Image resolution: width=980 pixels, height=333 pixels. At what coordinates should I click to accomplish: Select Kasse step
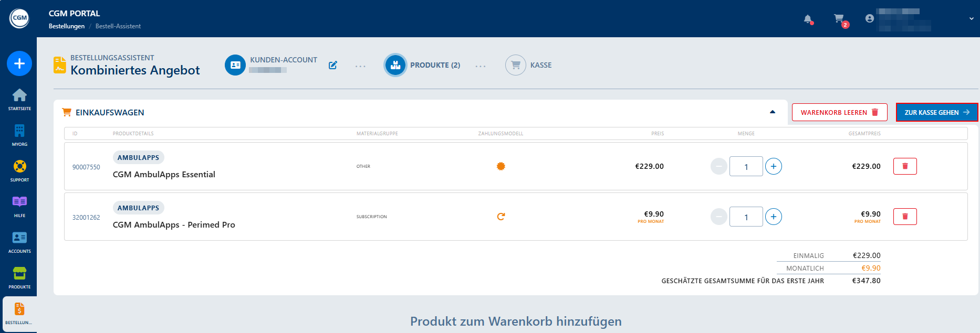point(529,65)
